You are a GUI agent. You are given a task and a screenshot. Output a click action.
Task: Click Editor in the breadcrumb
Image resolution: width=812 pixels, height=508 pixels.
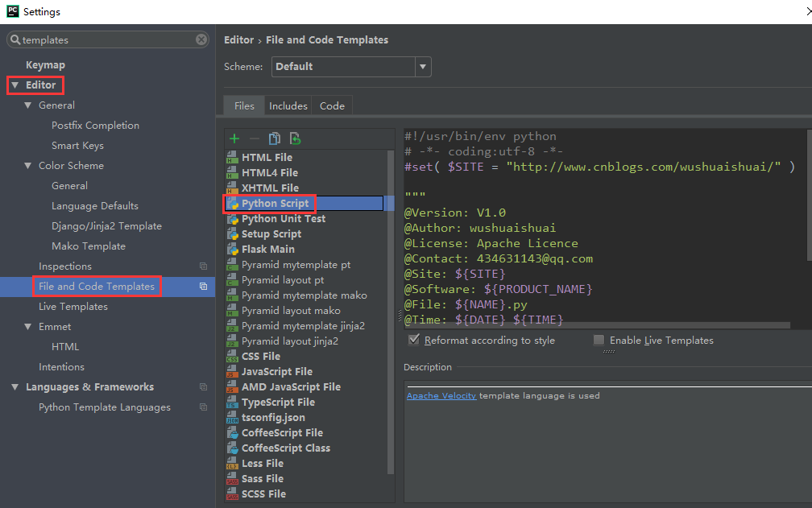[x=238, y=39]
